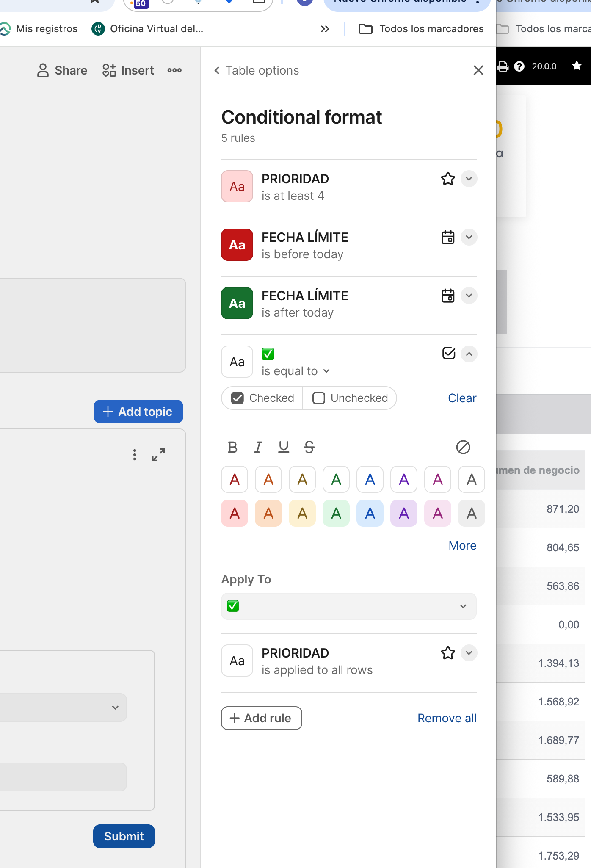Go back to Table options
The image size is (591, 868).
[x=257, y=70]
